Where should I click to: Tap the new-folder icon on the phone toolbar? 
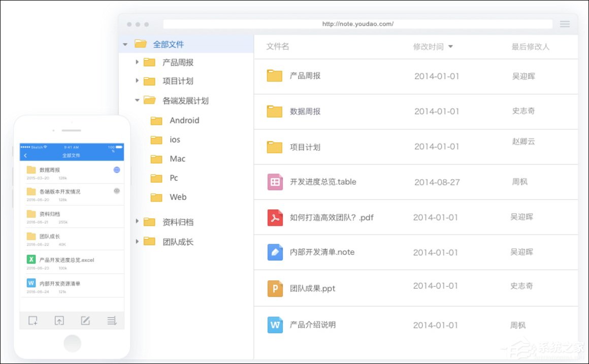(32, 320)
